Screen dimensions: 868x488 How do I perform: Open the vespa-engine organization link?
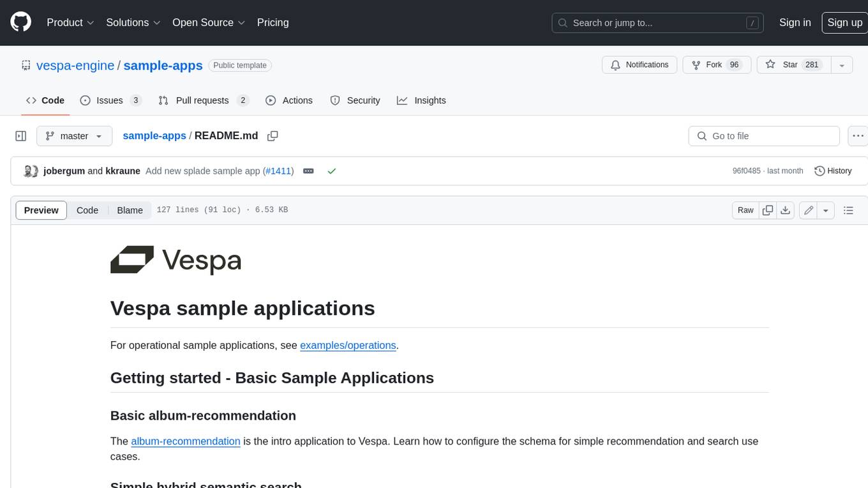[x=75, y=65]
